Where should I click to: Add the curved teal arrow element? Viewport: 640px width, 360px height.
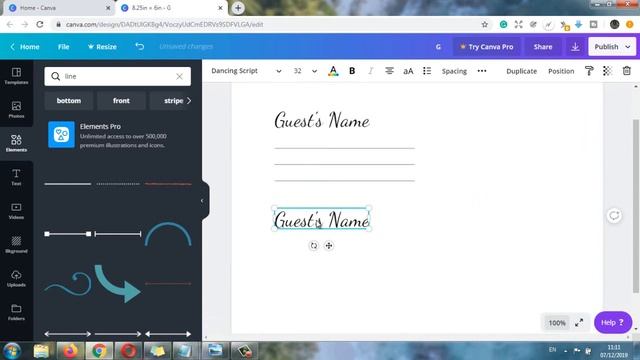click(x=118, y=284)
